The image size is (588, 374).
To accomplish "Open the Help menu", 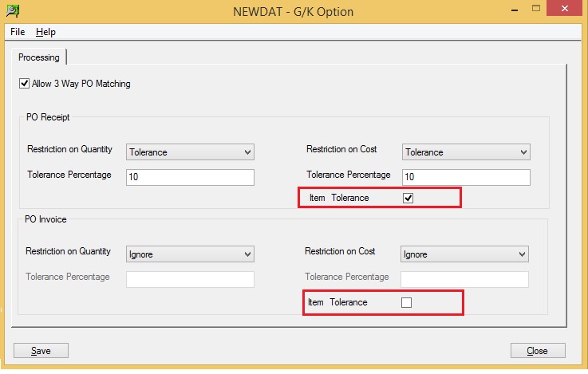I will (45, 32).
